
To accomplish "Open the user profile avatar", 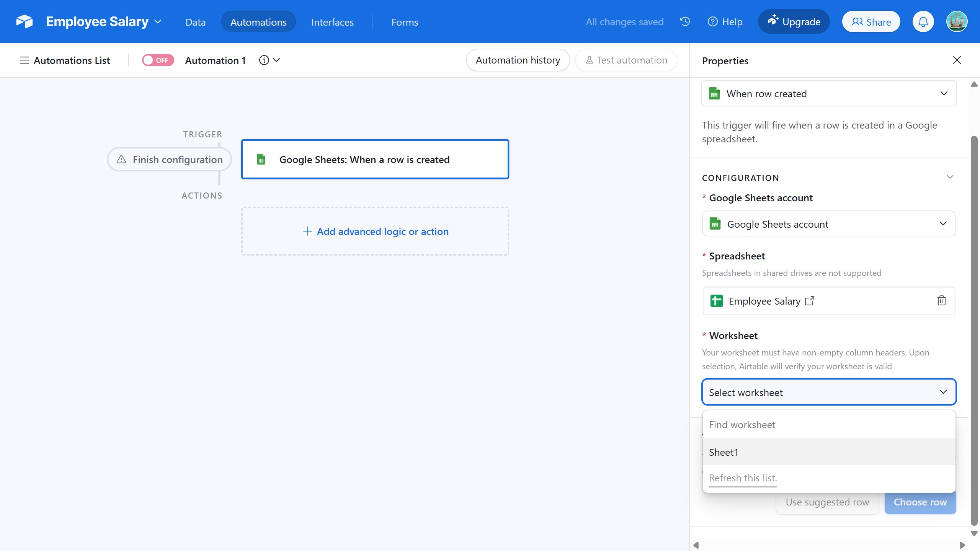I will tap(957, 22).
